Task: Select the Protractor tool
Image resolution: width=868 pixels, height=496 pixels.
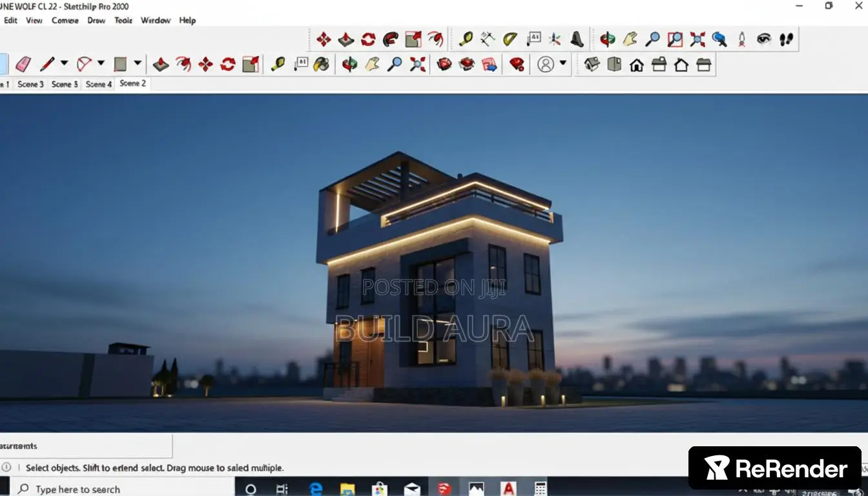Action: 510,39
